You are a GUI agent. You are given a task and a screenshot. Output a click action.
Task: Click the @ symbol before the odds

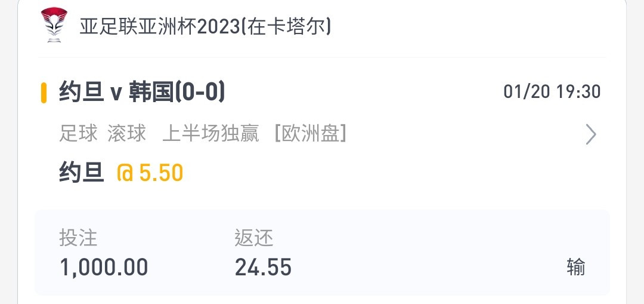(125, 173)
